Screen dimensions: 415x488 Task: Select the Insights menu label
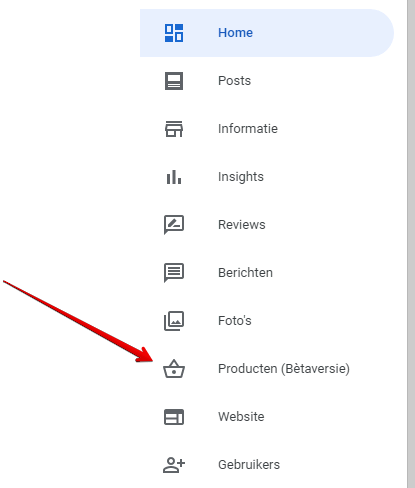point(241,177)
